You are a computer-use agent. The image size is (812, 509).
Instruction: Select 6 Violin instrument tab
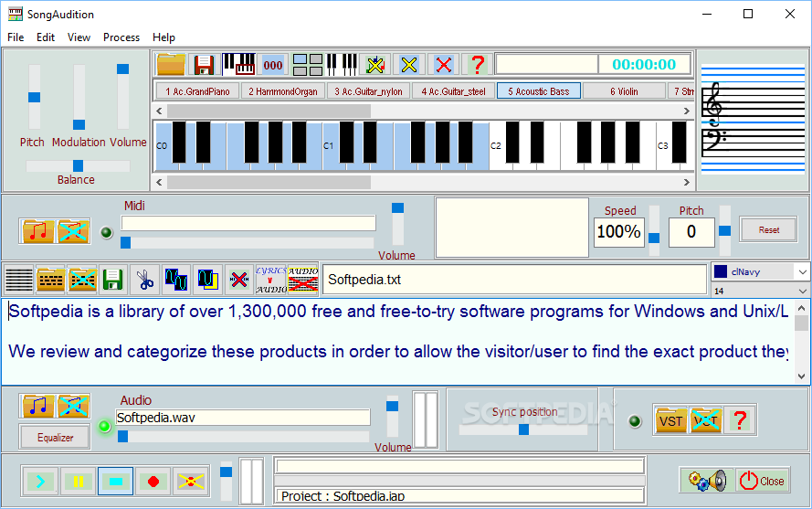point(624,91)
